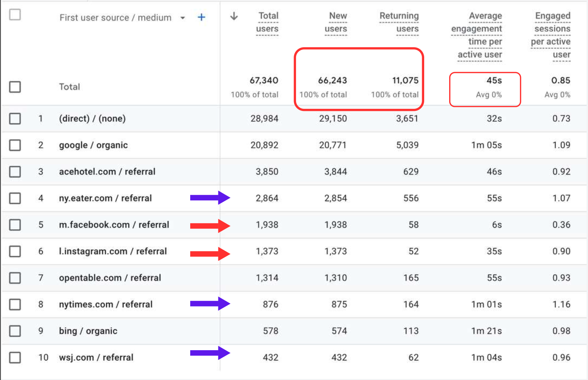Click the m.facebook.com / referral source name
This screenshot has width=588, height=380.
click(x=114, y=225)
